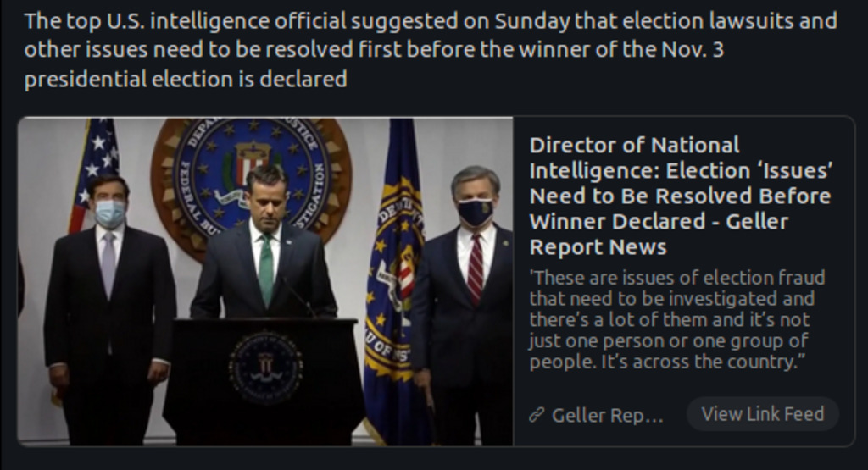Click the article excerpt about election fraud
This screenshot has width=868, height=470.
click(676, 320)
